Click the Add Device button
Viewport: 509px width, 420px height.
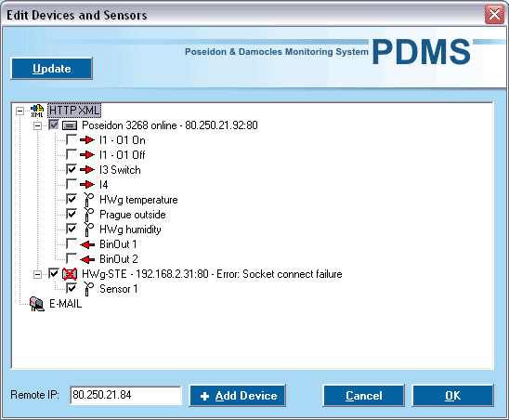(237, 395)
